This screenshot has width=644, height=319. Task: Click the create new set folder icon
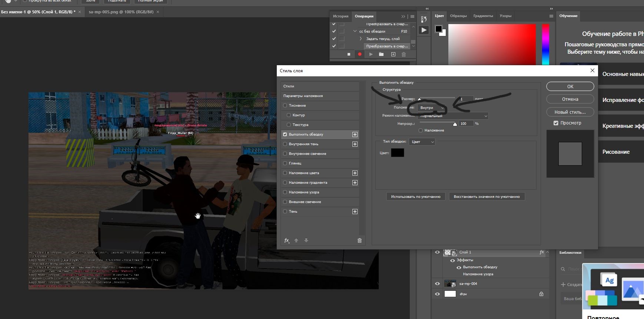(381, 54)
